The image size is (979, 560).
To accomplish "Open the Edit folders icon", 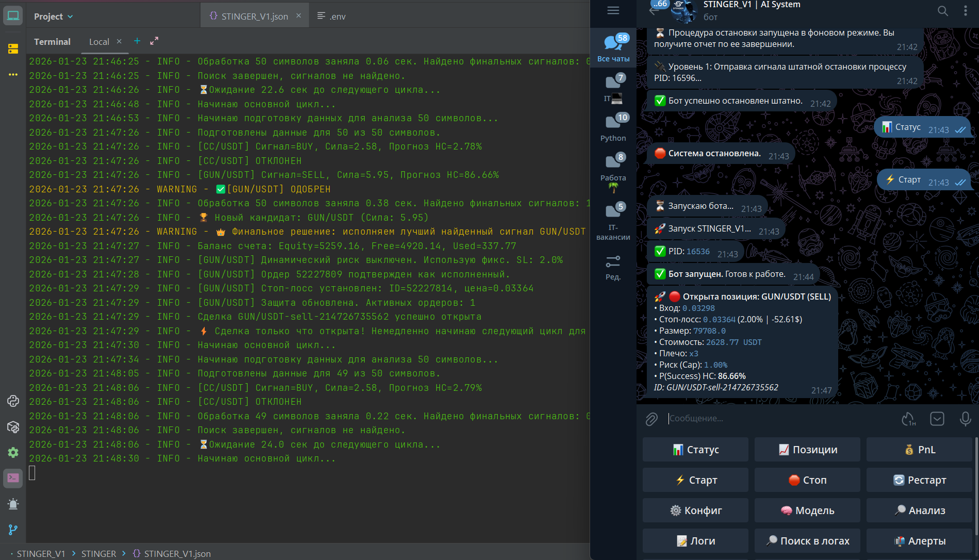I will [613, 267].
